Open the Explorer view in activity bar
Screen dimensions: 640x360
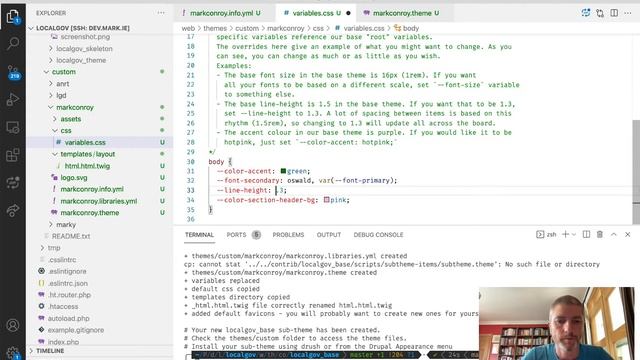pos(13,16)
